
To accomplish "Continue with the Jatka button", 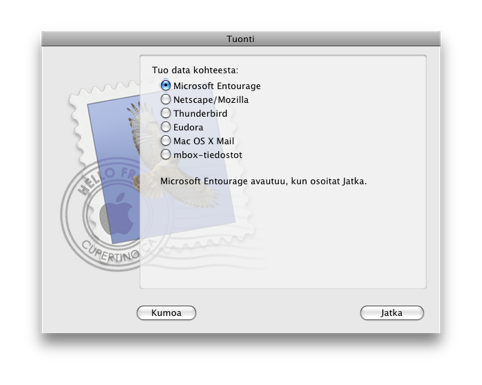I will click(392, 313).
